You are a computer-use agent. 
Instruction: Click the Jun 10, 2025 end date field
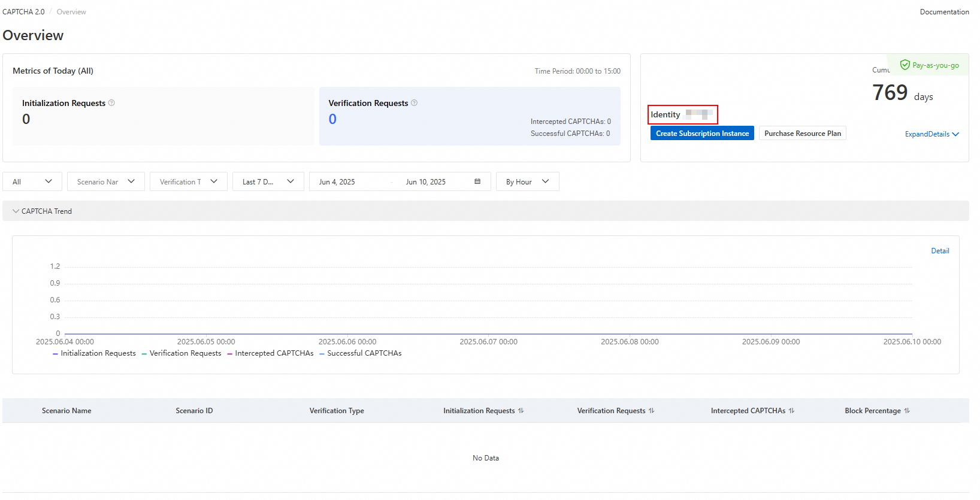[x=426, y=182]
